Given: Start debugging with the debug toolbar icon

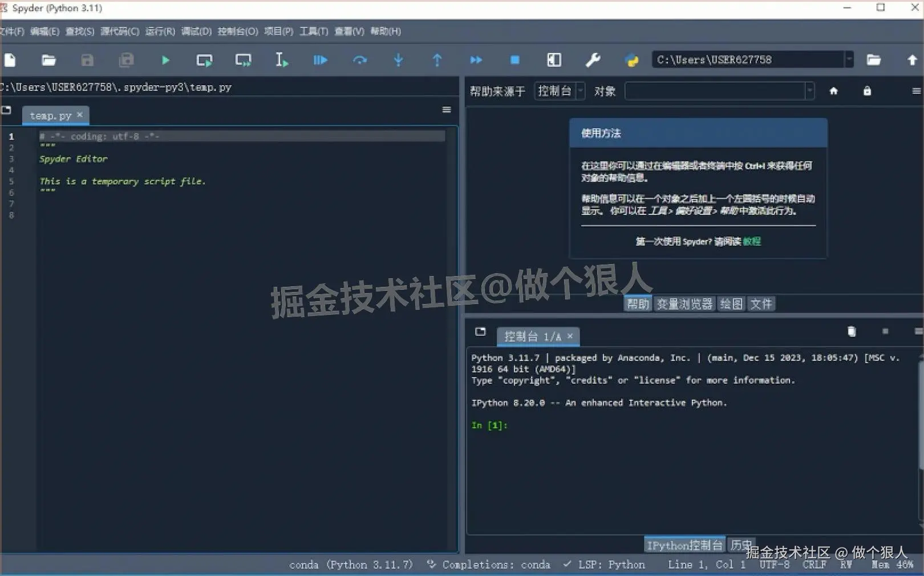Looking at the screenshot, I should tap(320, 59).
